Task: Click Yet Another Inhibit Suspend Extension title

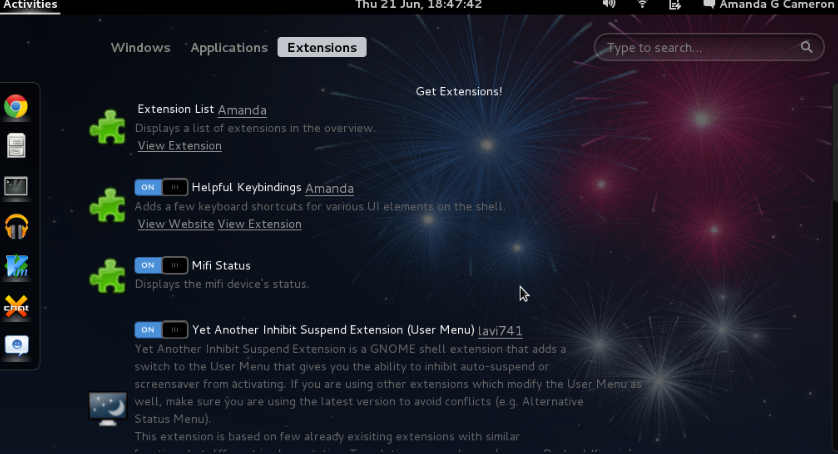Action: point(333,330)
